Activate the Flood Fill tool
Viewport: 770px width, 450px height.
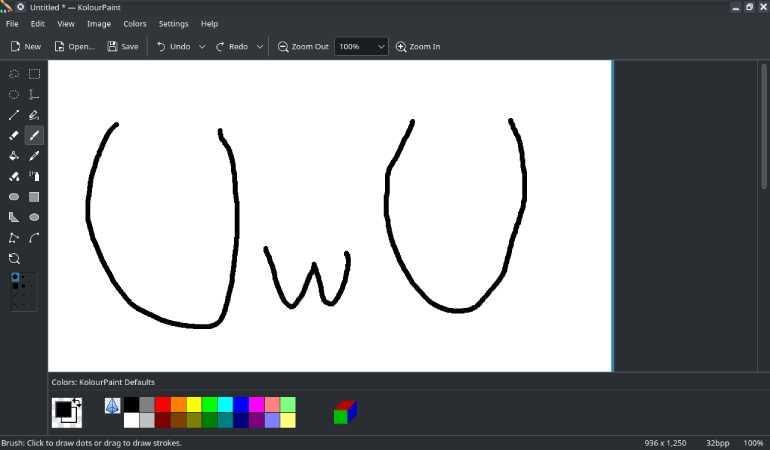[x=14, y=156]
